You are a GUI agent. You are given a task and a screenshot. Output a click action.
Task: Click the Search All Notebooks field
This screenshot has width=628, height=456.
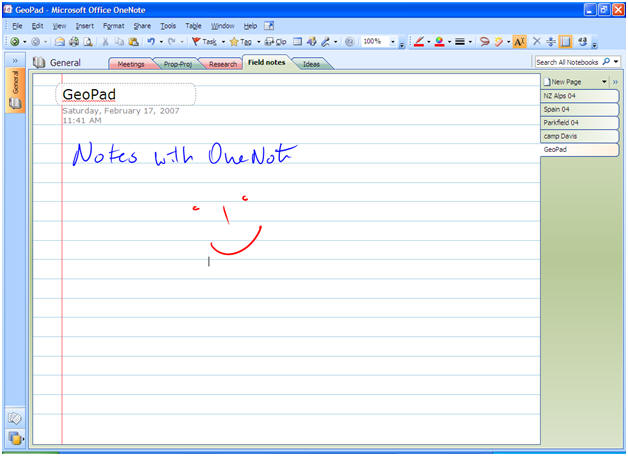tap(567, 62)
